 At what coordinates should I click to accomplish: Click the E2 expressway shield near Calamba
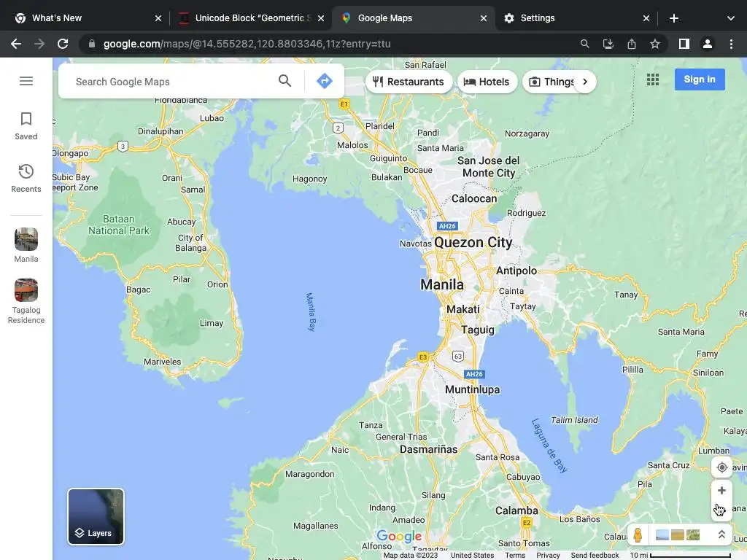click(527, 523)
